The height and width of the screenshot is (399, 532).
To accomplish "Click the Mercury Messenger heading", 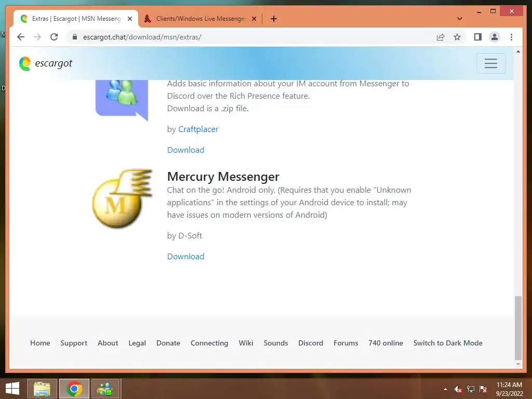I will 223,177.
